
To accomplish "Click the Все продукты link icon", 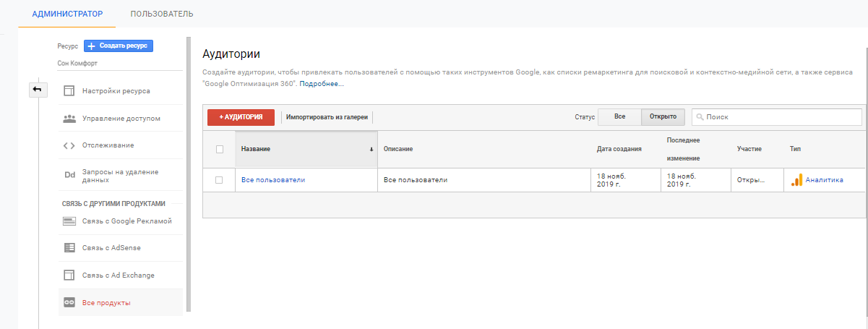I will pos(69,302).
